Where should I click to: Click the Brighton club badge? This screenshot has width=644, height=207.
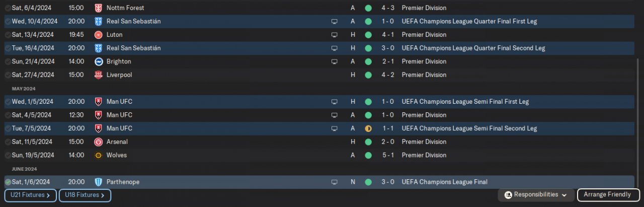pyautogui.click(x=98, y=61)
